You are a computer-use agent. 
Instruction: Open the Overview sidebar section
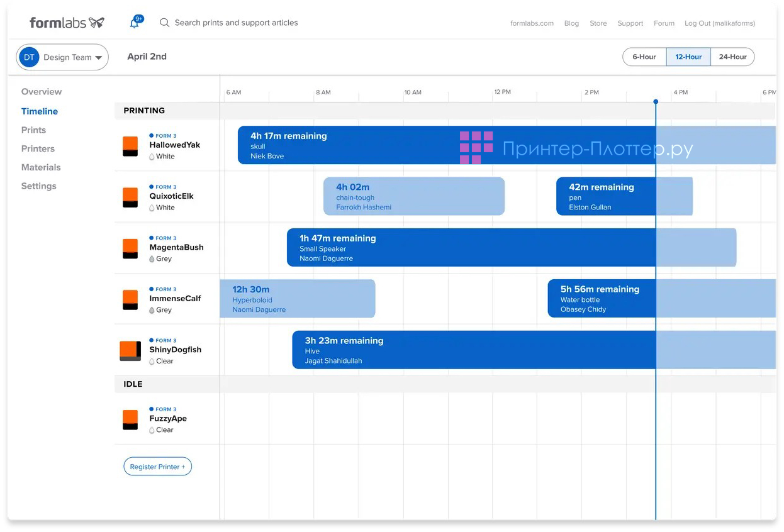42,92
